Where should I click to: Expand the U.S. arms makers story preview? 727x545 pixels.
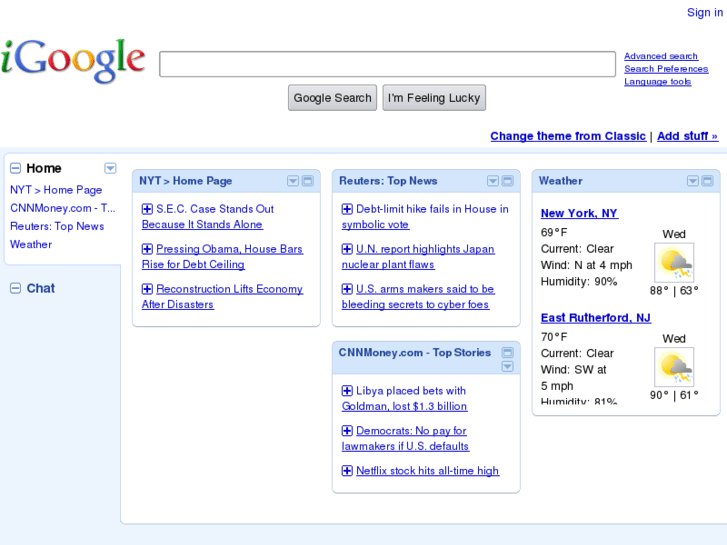click(x=347, y=289)
